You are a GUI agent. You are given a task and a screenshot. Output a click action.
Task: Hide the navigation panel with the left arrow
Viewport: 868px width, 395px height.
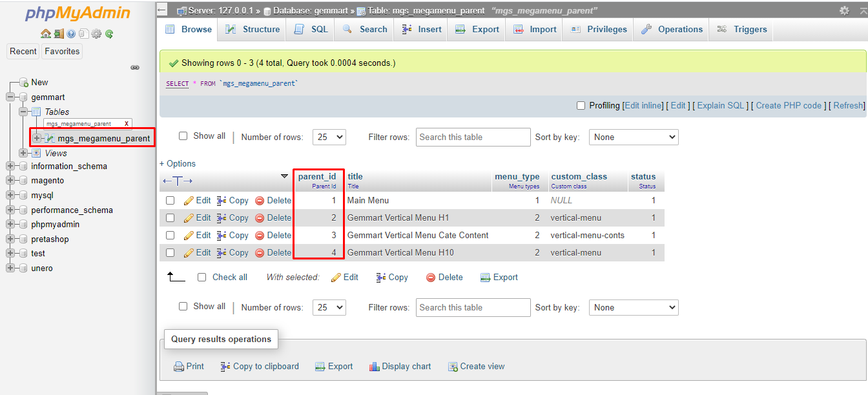pyautogui.click(x=162, y=10)
